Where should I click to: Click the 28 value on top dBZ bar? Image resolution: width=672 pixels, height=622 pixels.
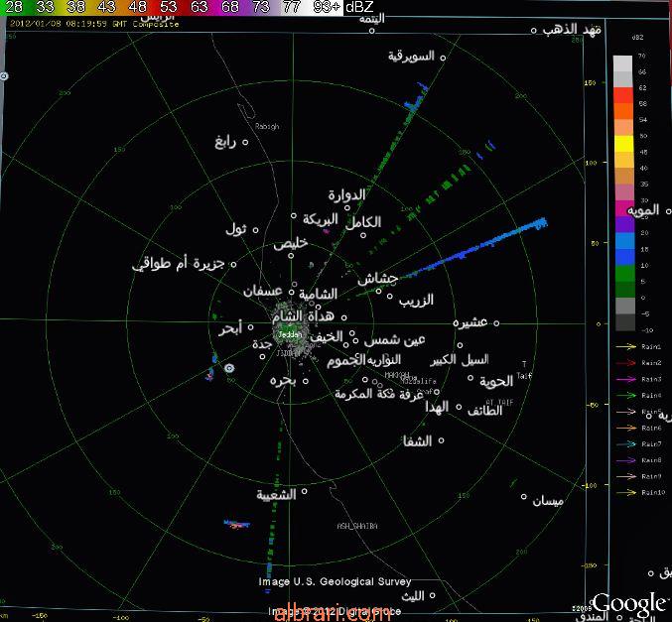coord(14,7)
